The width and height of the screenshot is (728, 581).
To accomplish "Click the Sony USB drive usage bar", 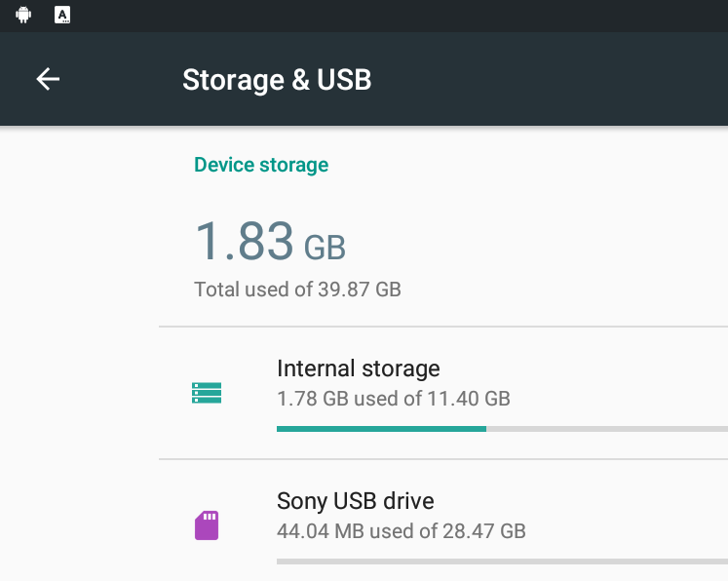I will coord(502,562).
